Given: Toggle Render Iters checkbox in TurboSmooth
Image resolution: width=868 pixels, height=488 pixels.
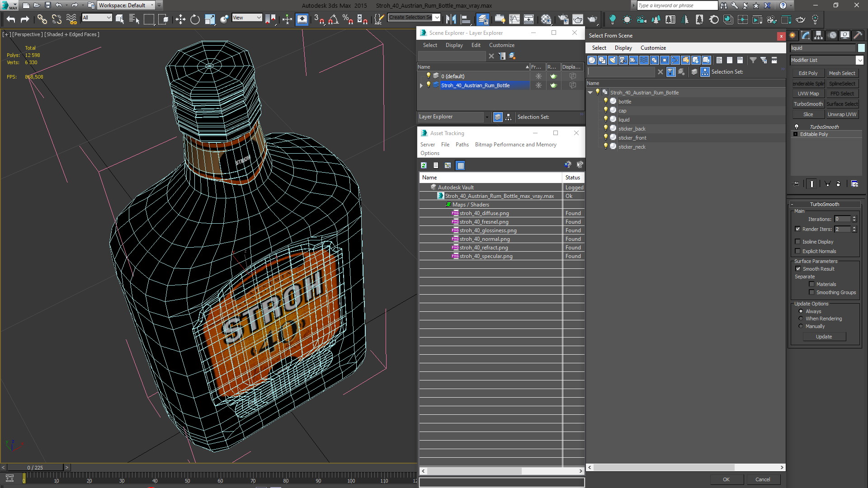Looking at the screenshot, I should (x=798, y=229).
